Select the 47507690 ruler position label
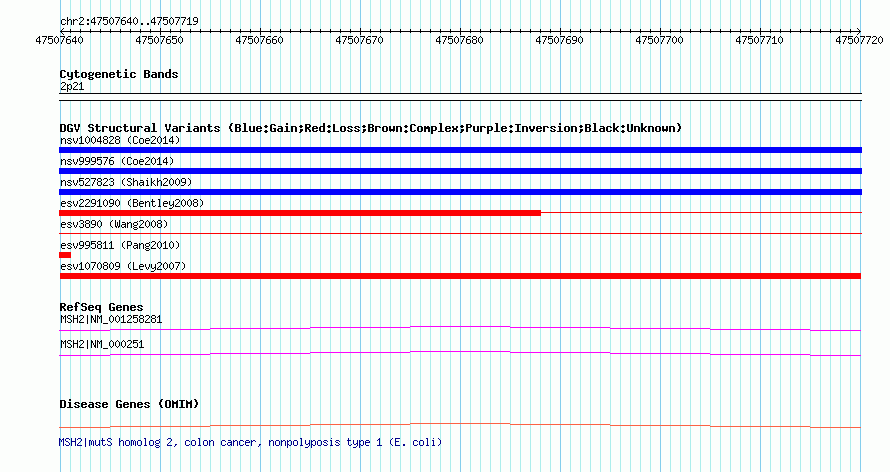890x472 pixels. (559, 40)
